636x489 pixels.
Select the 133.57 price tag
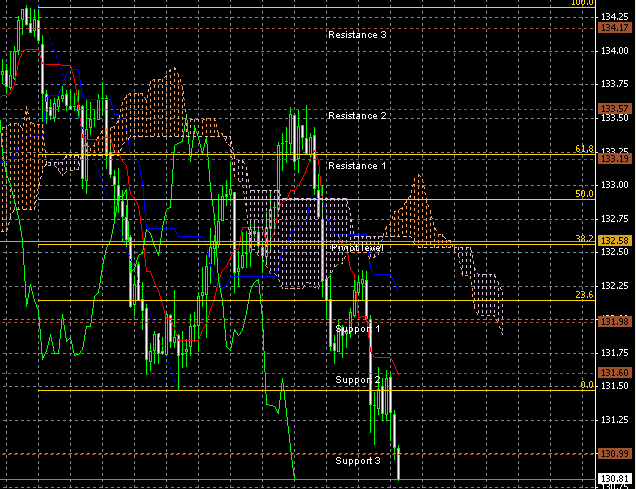[615, 108]
